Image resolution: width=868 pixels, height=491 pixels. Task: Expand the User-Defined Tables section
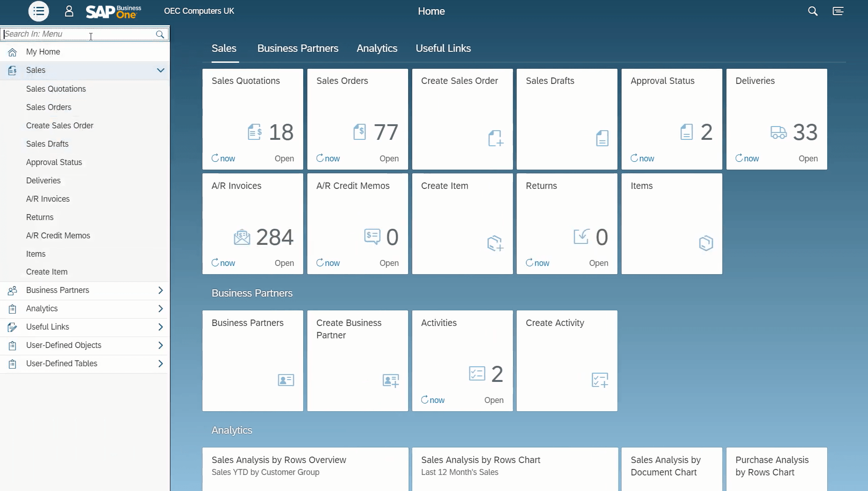click(160, 363)
